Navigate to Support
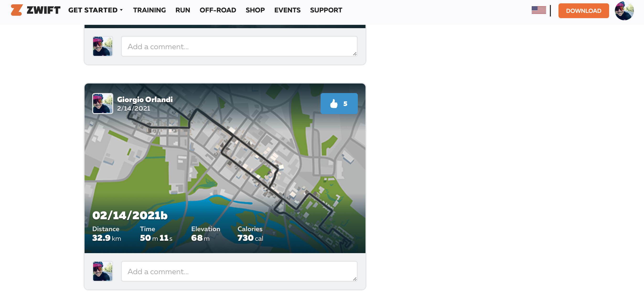Image resolution: width=644 pixels, height=303 pixels. pos(326,10)
